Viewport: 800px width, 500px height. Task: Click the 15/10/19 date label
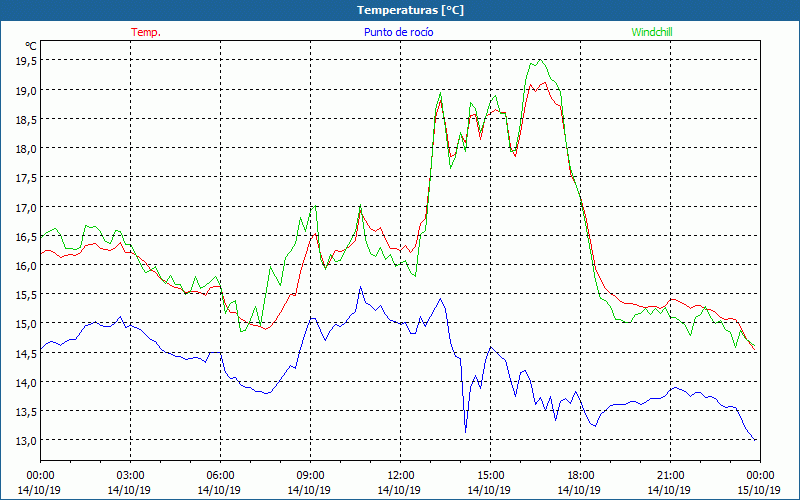tap(759, 490)
